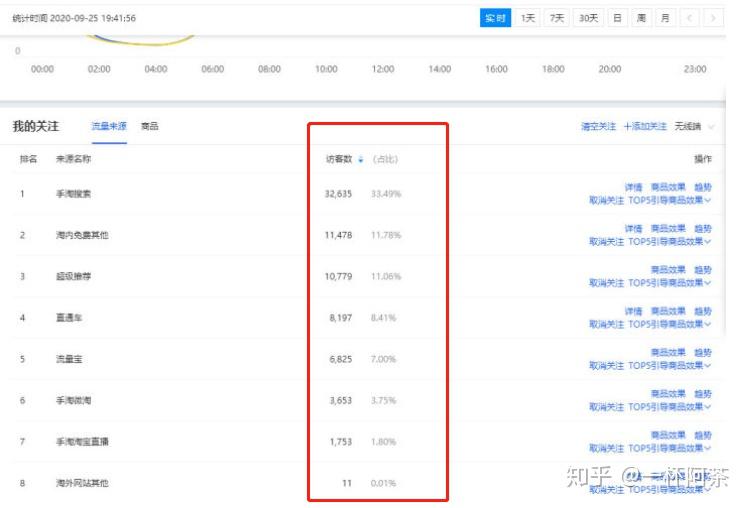Expand TOP5引导商品效果 for 流量宝 row
This screenshot has height=508, width=748.
[670, 365]
